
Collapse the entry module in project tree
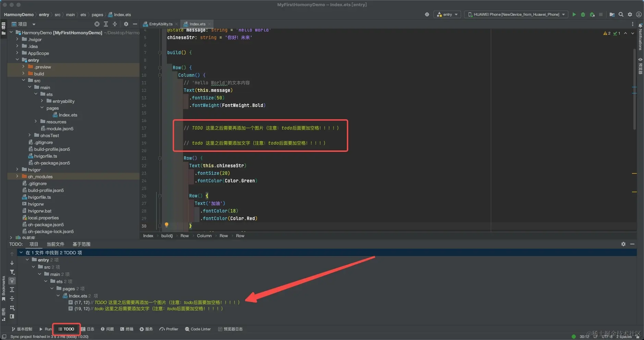pyautogui.click(x=17, y=60)
